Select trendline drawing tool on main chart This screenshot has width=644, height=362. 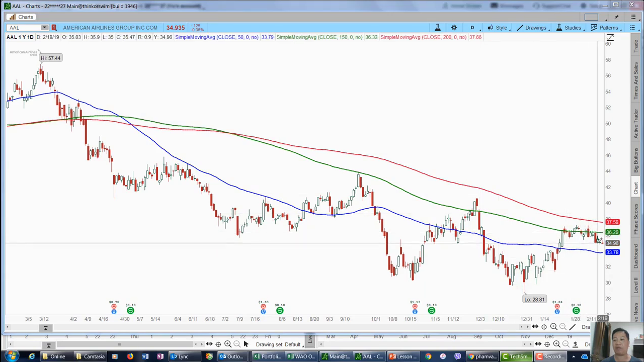click(573, 327)
